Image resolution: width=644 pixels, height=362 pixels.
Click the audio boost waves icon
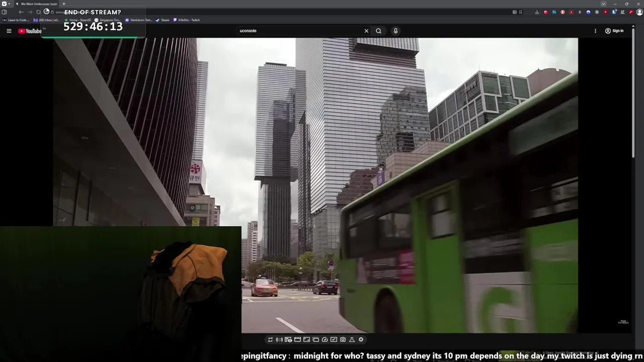279,340
